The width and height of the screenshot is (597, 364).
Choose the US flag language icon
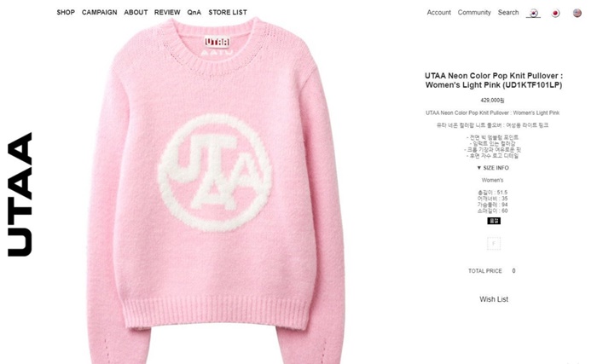tap(577, 13)
